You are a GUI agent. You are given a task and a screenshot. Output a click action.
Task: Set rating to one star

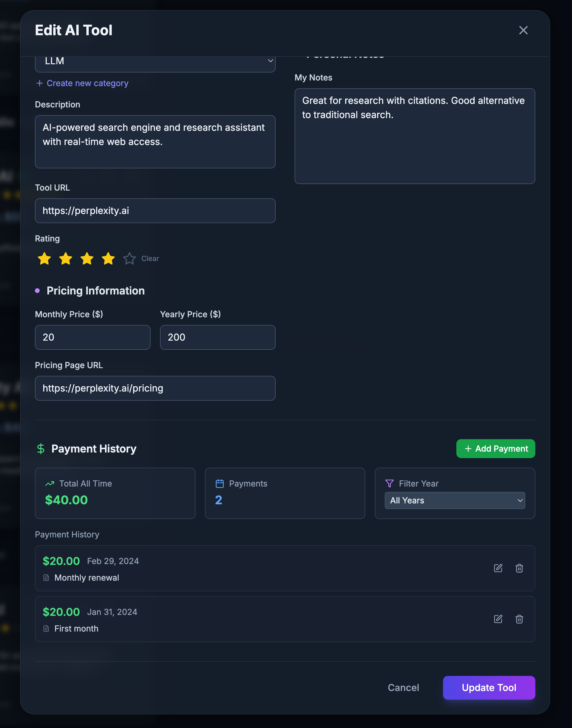tap(44, 259)
